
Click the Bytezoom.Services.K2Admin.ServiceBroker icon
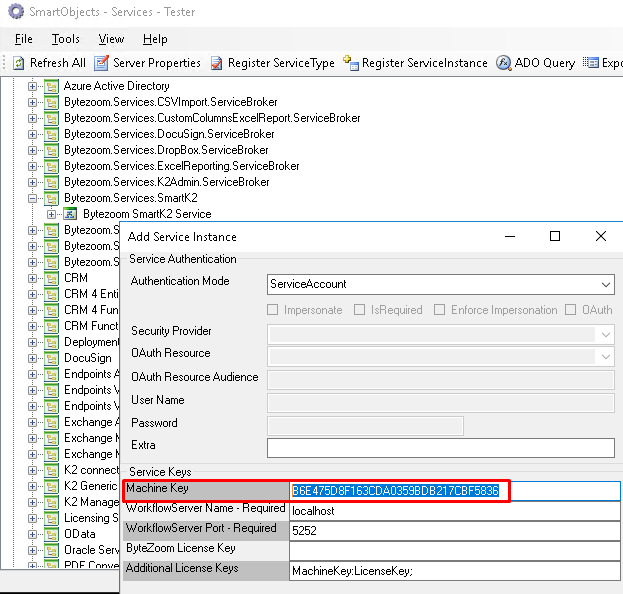pos(51,182)
